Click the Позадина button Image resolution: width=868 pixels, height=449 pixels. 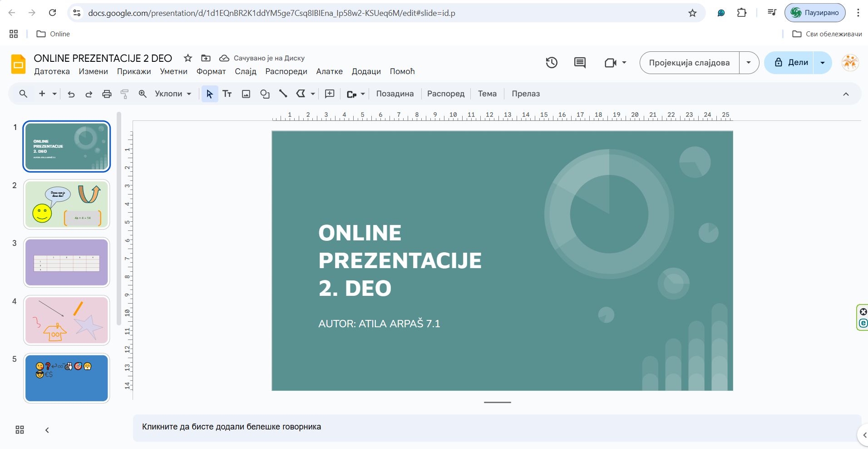pyautogui.click(x=395, y=94)
